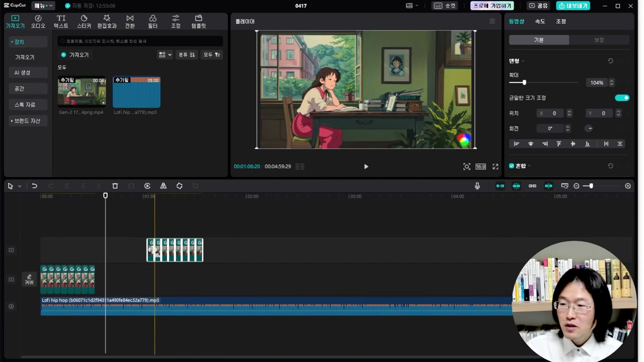Click the 숏컷 shortcuts button
644x362 pixels.
[x=445, y=6]
